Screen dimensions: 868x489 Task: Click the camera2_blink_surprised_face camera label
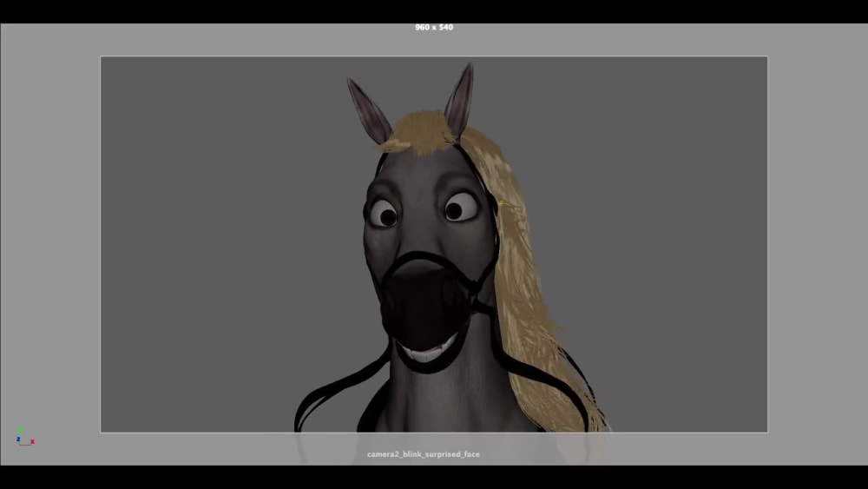point(424,454)
